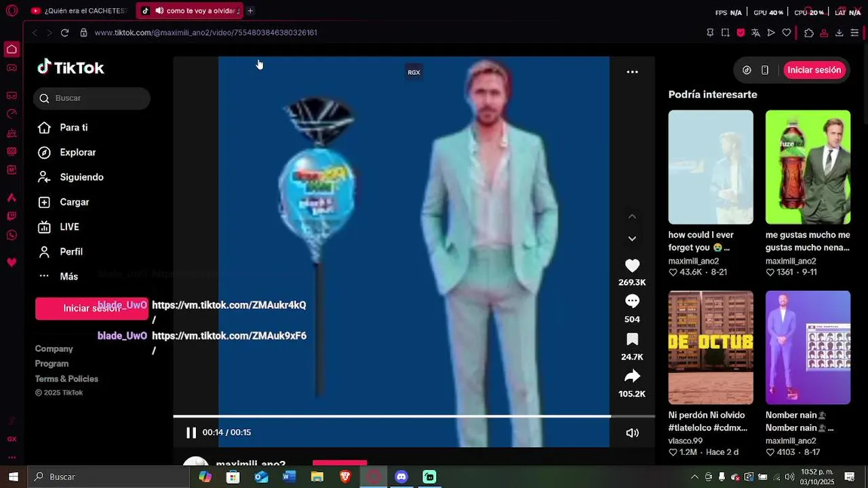This screenshot has width=868, height=488.
Task: Mute the video volume speaker icon
Action: (632, 432)
